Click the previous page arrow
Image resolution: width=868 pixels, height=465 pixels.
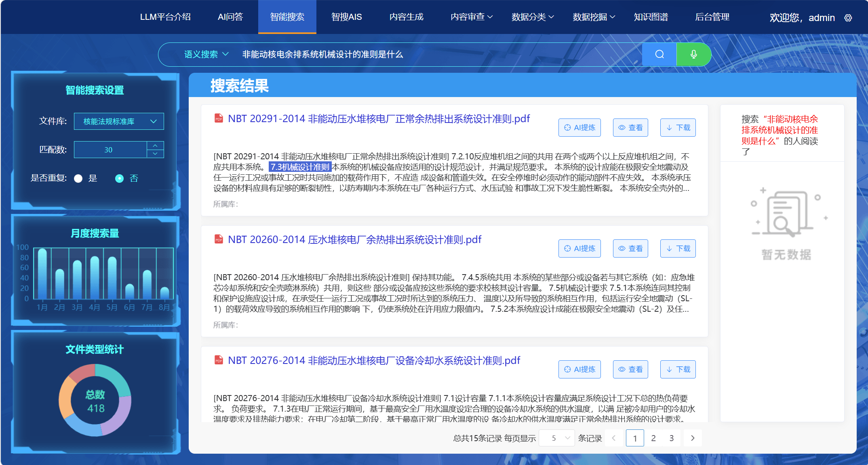[614, 438]
